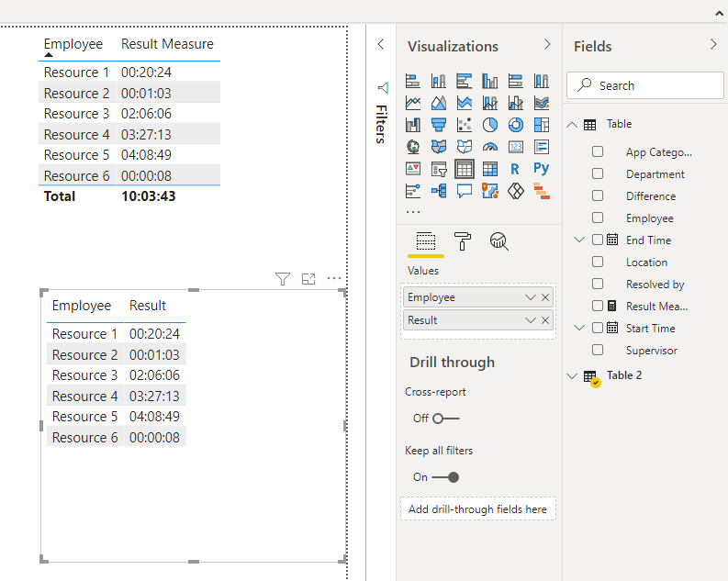728x581 pixels.
Task: Open Employee value field dropdown
Action: [x=531, y=297]
